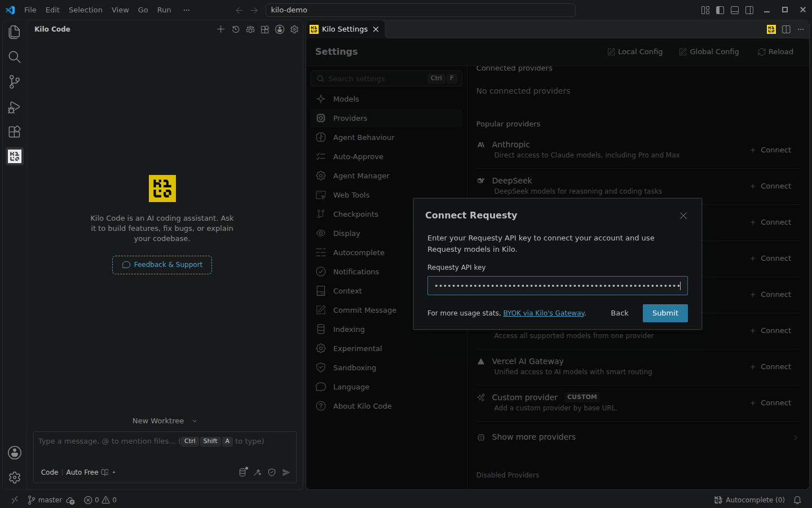The width and height of the screenshot is (812, 508).
Task: Select Agent Behaviour settings section
Action: (x=386, y=138)
